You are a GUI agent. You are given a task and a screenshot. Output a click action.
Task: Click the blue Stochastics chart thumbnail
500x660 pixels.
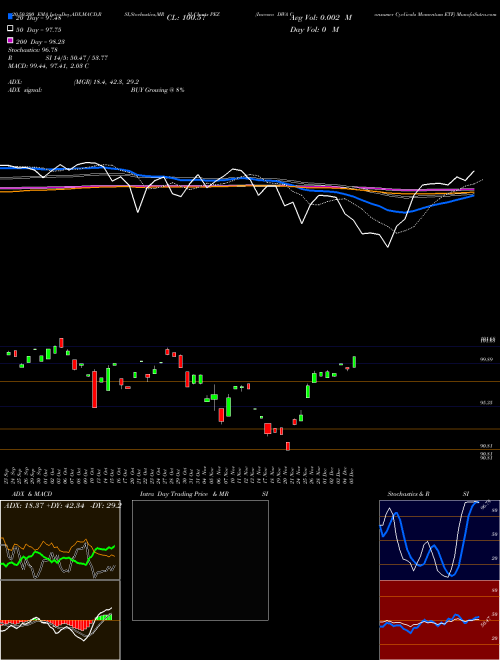pos(439,540)
